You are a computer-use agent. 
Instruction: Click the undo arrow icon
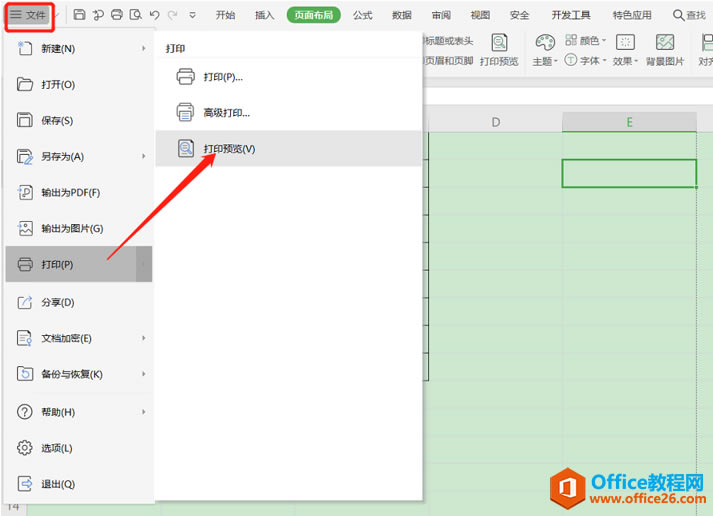click(x=155, y=15)
